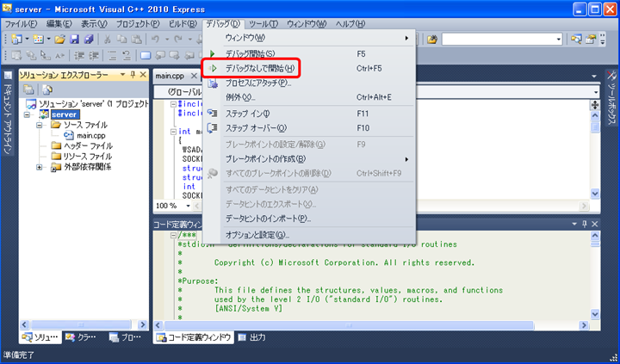This screenshot has width=620, height=364.
Task: Open the Add New Item dropdown arrow
Action: (x=48, y=39)
